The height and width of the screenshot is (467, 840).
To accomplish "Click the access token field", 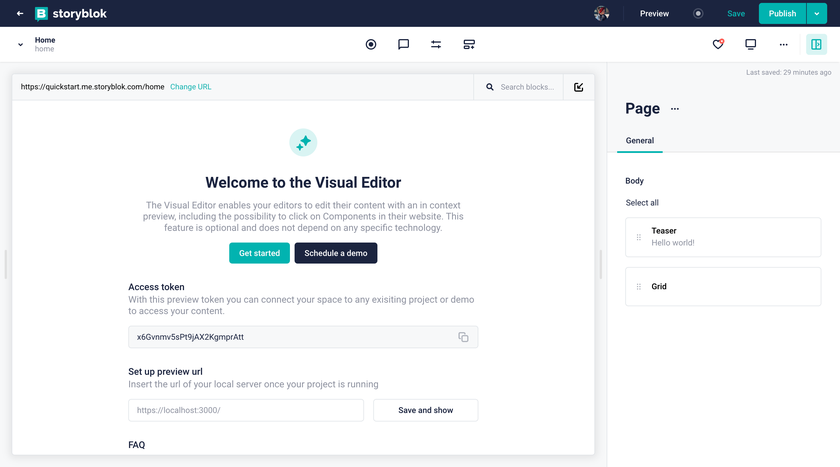I will tap(303, 337).
